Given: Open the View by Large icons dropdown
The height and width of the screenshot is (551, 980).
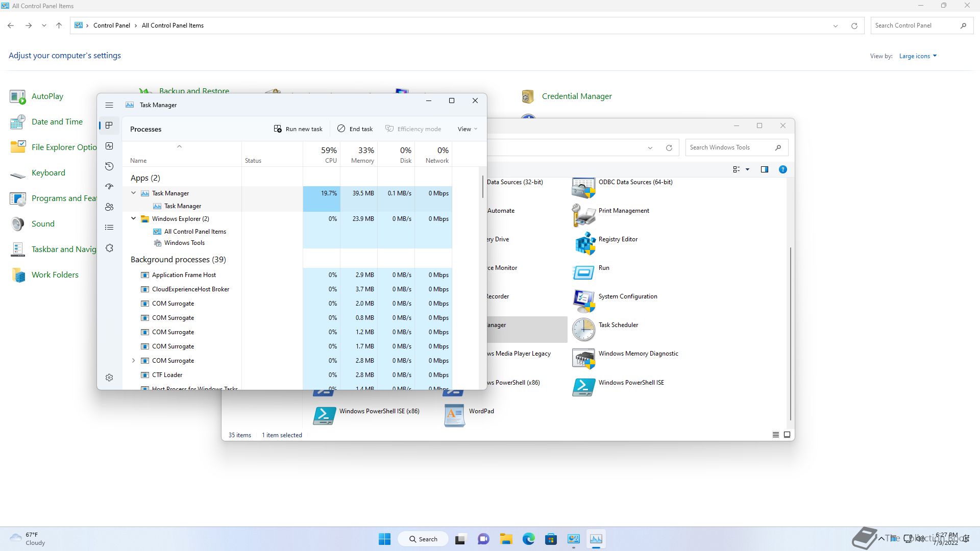Looking at the screenshot, I should (x=918, y=56).
